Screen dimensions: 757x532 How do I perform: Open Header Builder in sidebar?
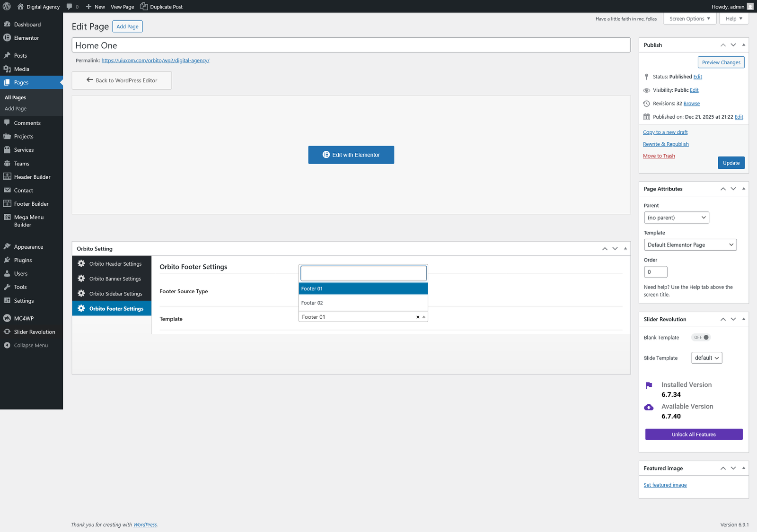click(32, 177)
